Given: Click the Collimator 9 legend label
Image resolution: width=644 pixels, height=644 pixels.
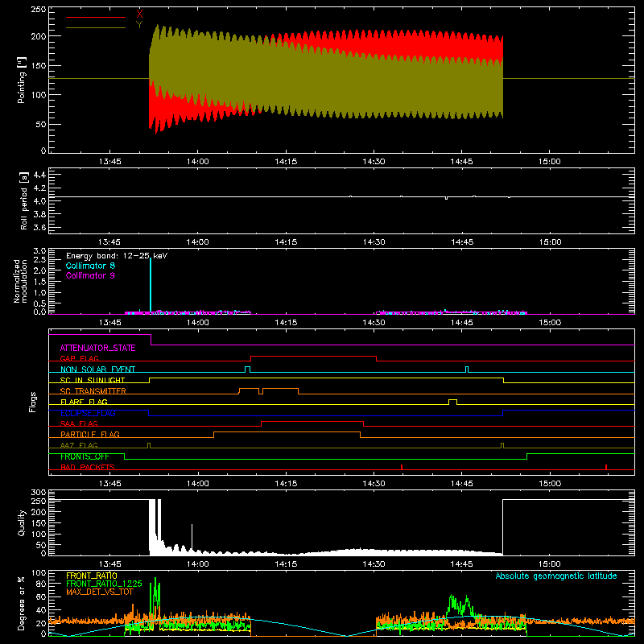Looking at the screenshot, I should pos(90,275).
